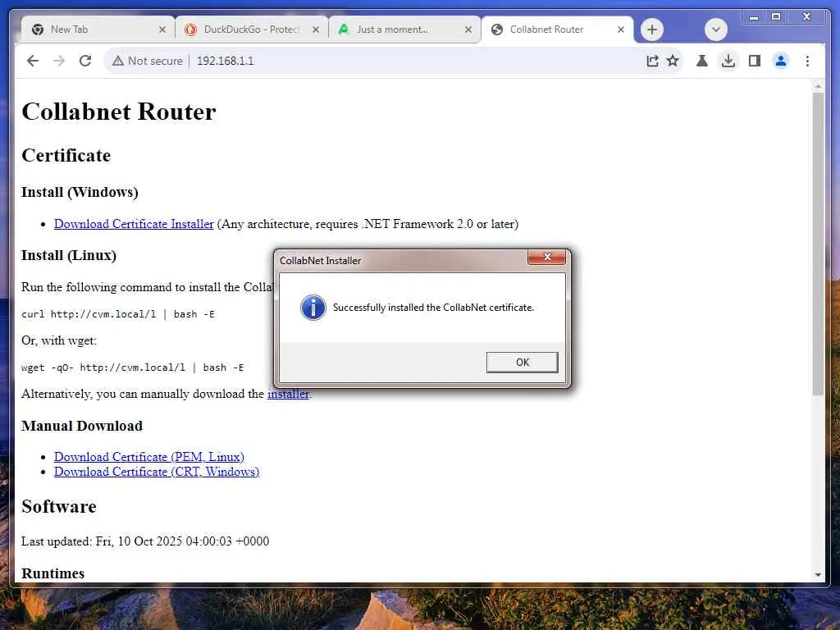Close the CollabNet Installer dialog
Screen dimensions: 840x630
[x=546, y=257]
